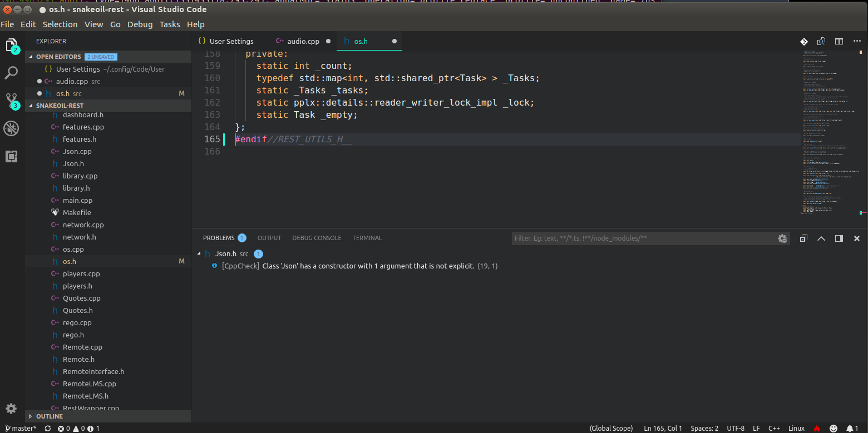868x433 pixels.
Task: Collapse the Json.h problems group
Action: 199,254
